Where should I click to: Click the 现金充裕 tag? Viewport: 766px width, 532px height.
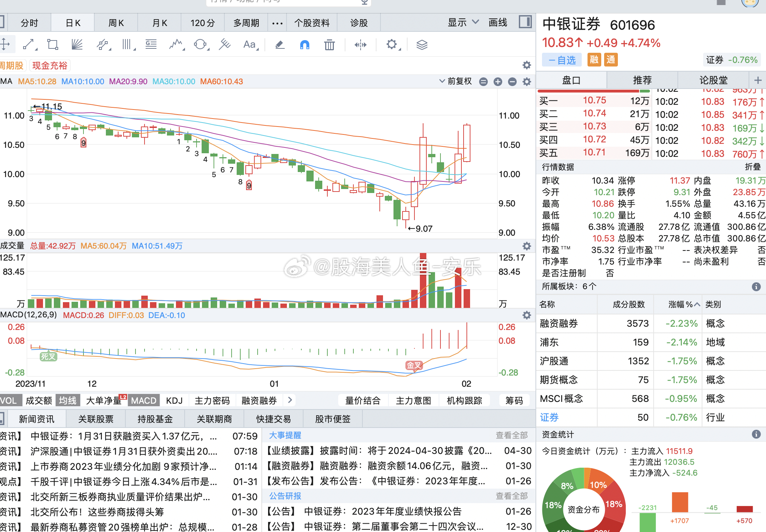click(50, 65)
